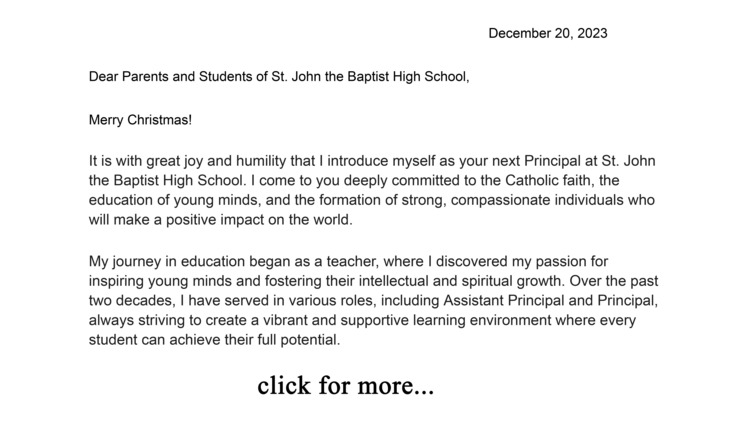Click the paragraph starting "It is with great joy"
The width and height of the screenshot is (755, 430).
click(x=372, y=190)
